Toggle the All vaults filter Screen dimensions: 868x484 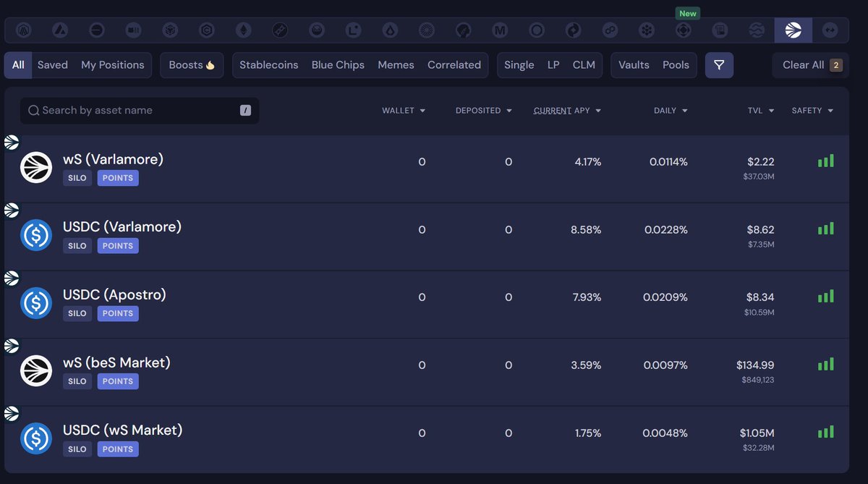18,65
